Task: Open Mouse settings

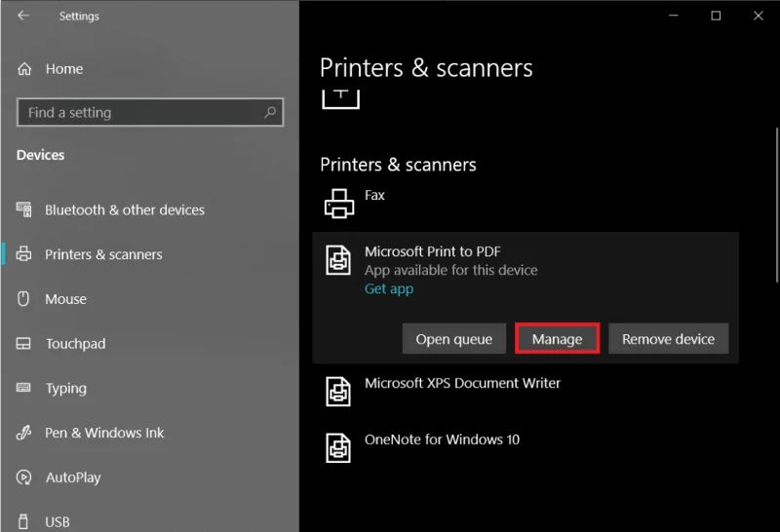Action: (x=65, y=299)
